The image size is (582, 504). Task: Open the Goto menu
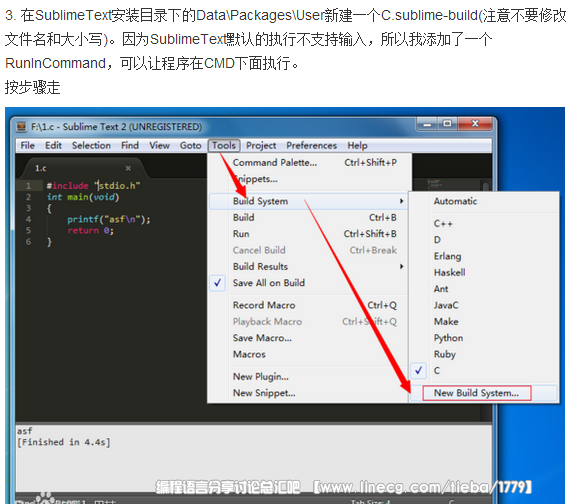pos(190,145)
